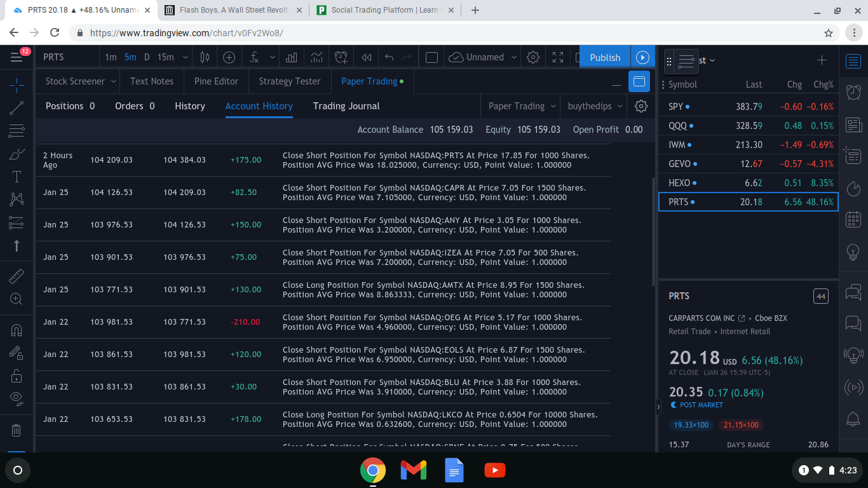Screen dimensions: 868x488
Task: Enter fullscreen mode from top toolbar
Action: click(558, 57)
